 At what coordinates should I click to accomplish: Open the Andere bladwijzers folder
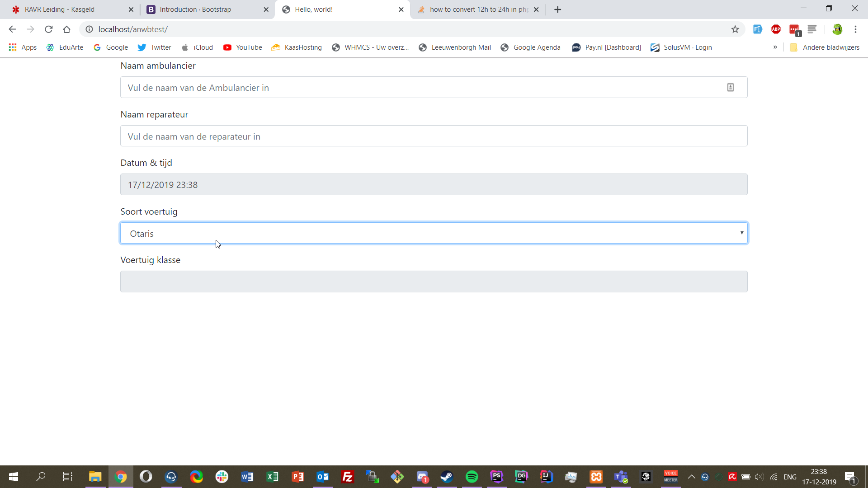pos(825,47)
